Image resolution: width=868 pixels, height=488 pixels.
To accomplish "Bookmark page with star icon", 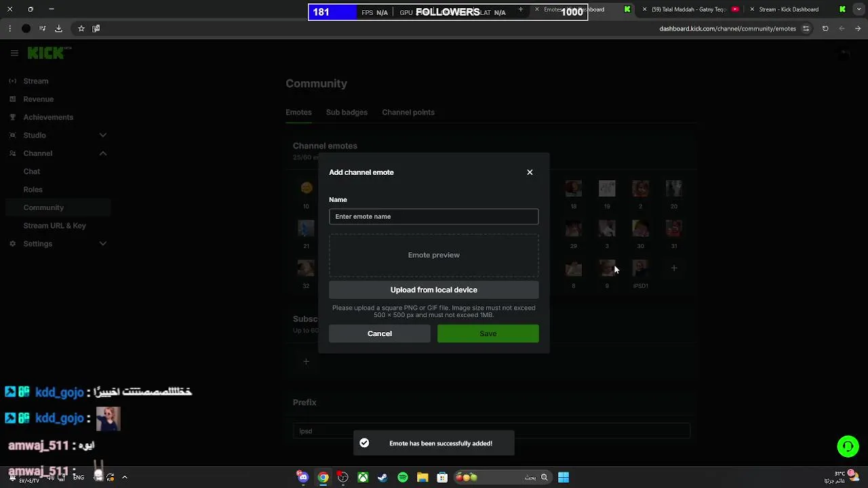I will (81, 28).
